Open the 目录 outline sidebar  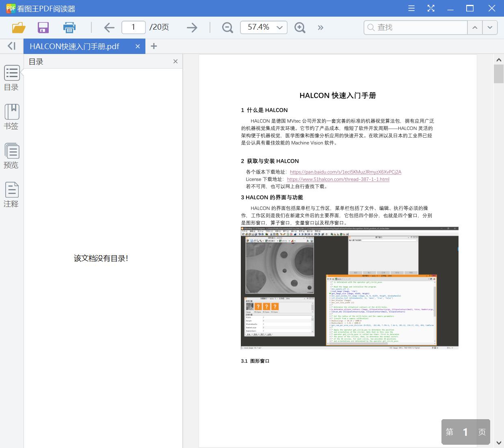coord(11,78)
